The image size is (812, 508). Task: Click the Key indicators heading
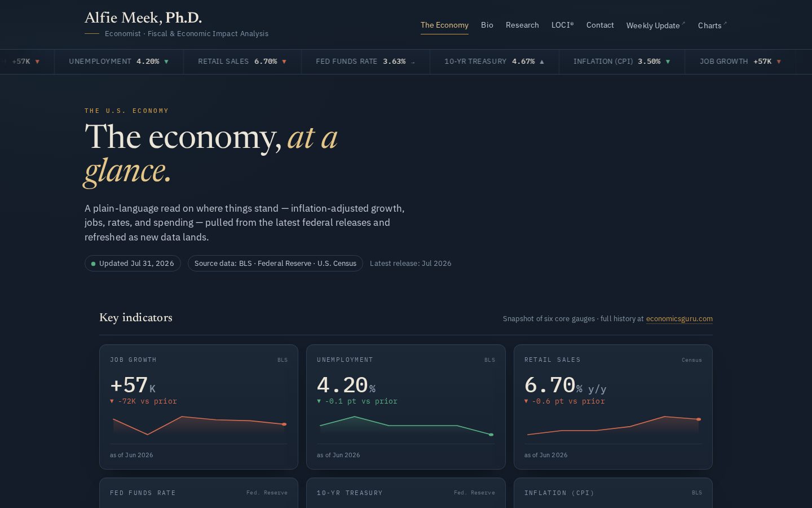(x=136, y=318)
